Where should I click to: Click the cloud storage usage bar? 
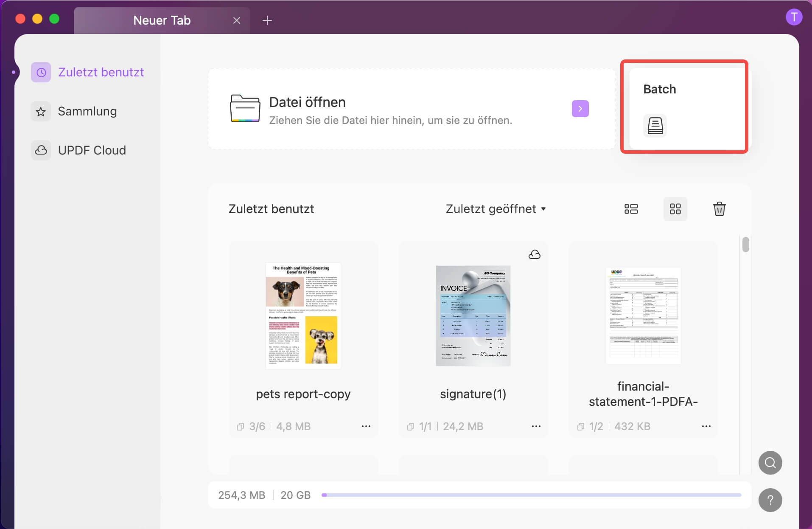tap(531, 495)
